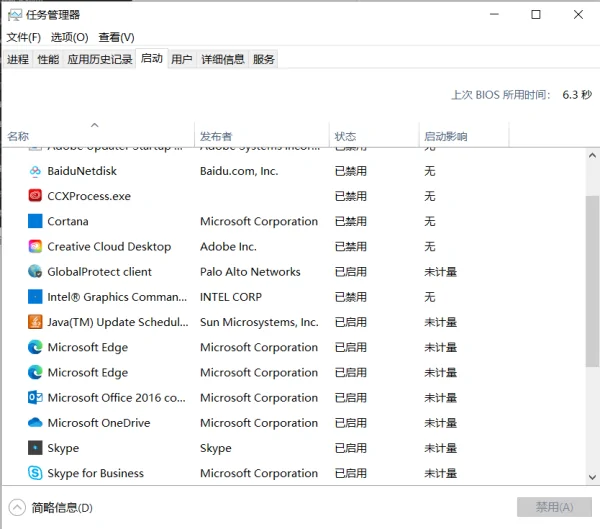Open the 文件(F) menu

(24, 38)
